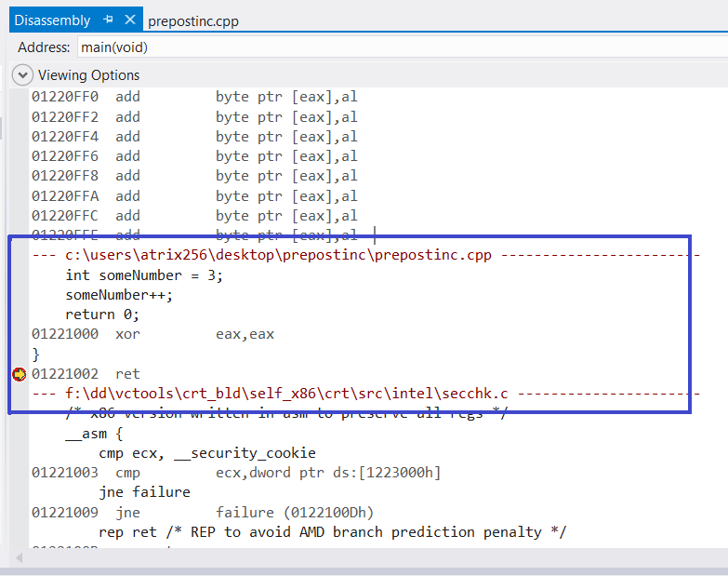Click the breakpoint arrow icon at 01221002
The width and height of the screenshot is (728, 576).
19,374
